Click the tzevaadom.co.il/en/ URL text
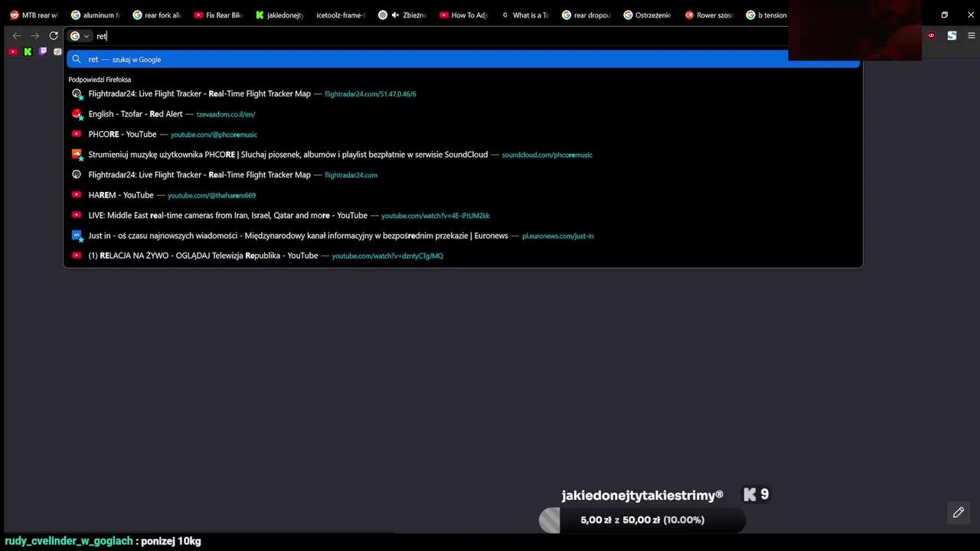Viewport: 980px width, 551px height. pyautogui.click(x=226, y=114)
